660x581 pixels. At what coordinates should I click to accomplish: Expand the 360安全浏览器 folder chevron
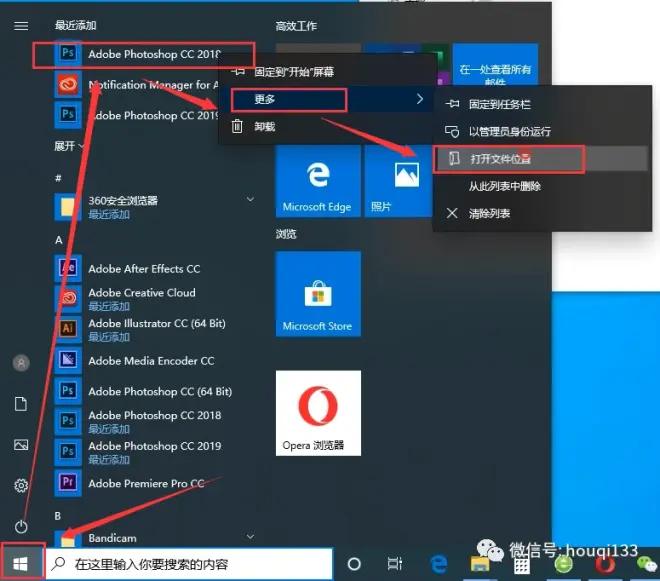(x=250, y=199)
